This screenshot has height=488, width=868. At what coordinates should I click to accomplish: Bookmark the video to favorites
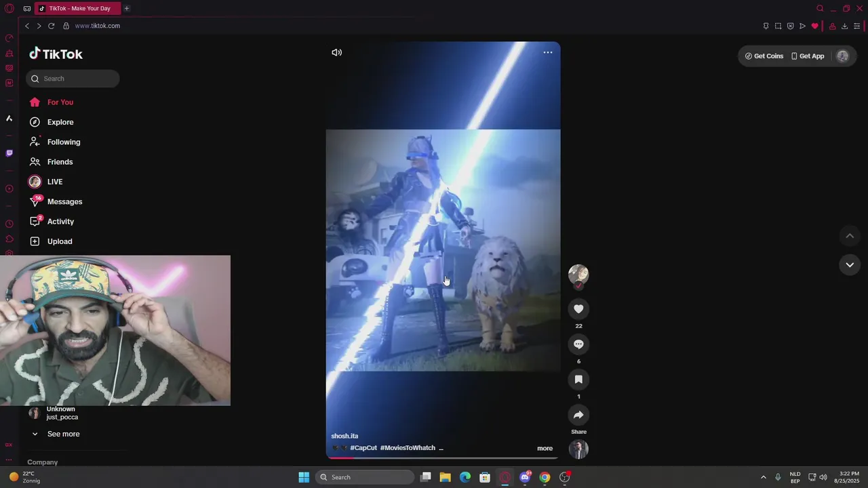point(578,380)
